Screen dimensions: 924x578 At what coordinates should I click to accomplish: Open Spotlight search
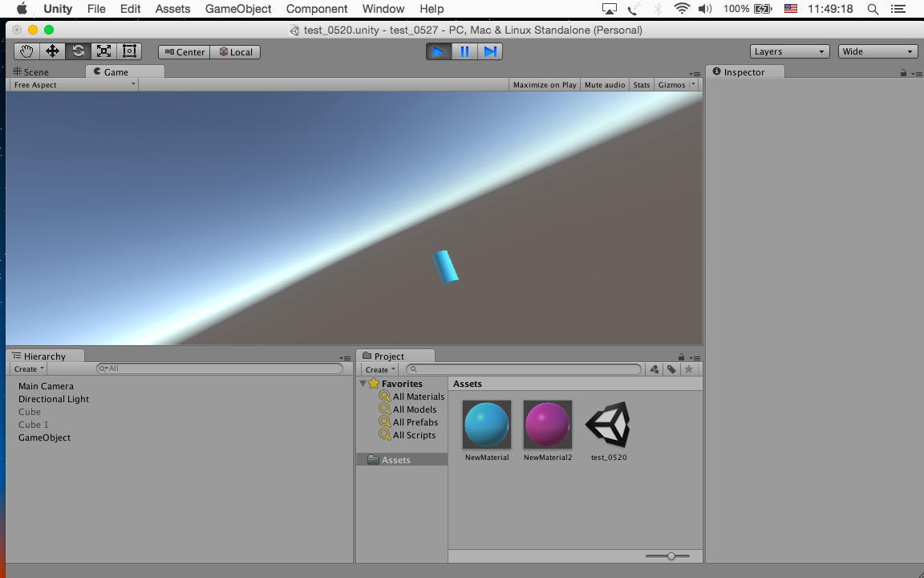[873, 9]
